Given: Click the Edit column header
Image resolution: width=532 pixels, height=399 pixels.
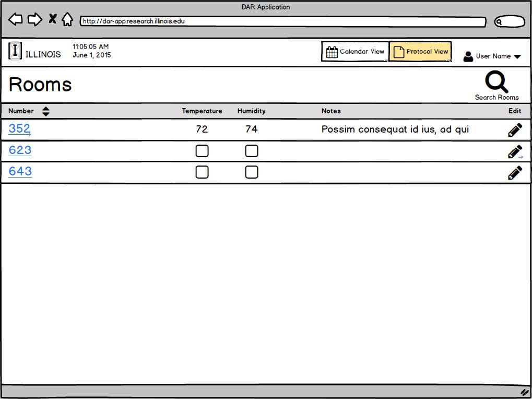Looking at the screenshot, I should (x=515, y=111).
